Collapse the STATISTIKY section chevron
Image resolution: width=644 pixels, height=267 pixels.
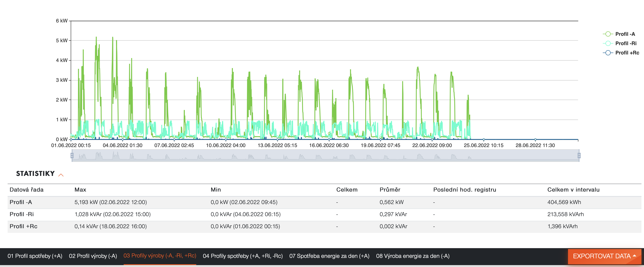pyautogui.click(x=61, y=175)
